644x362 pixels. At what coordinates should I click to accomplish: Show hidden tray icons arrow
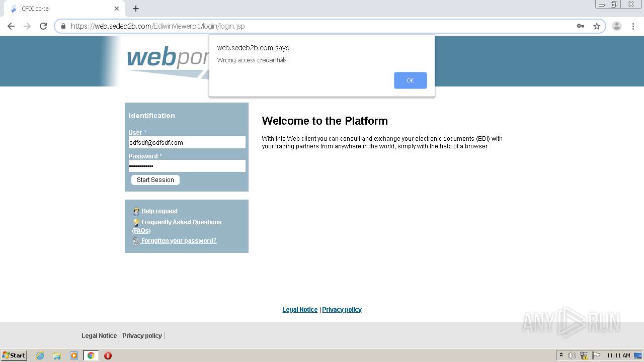click(561, 355)
